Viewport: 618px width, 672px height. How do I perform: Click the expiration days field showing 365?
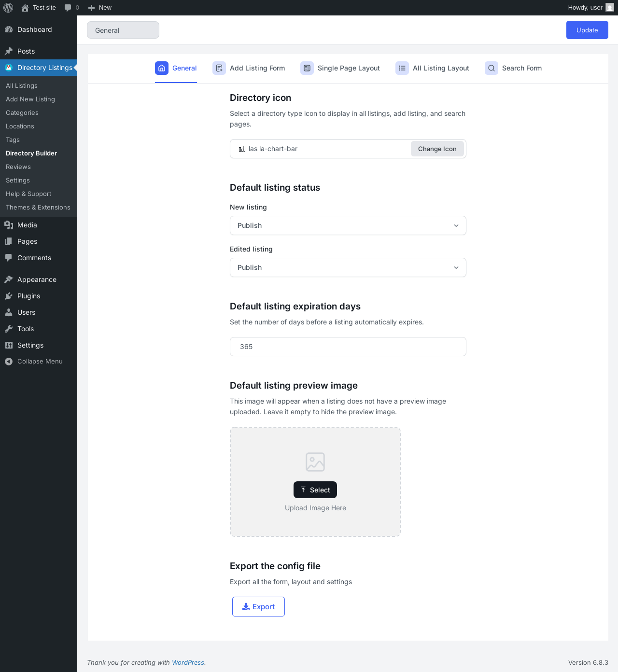[x=348, y=347]
